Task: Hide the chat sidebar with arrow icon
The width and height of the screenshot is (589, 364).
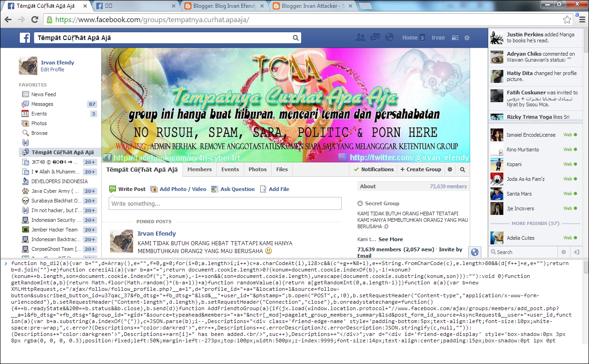Action: pyautogui.click(x=576, y=252)
